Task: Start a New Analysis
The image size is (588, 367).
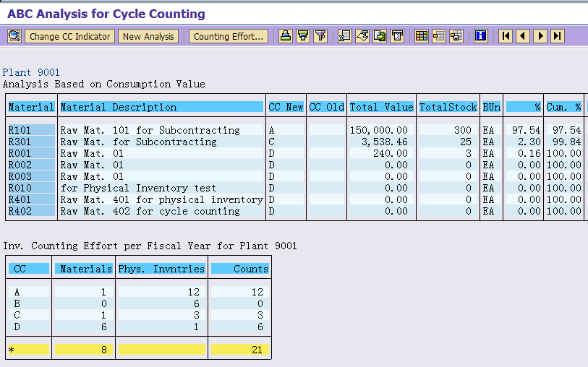Action: 148,36
